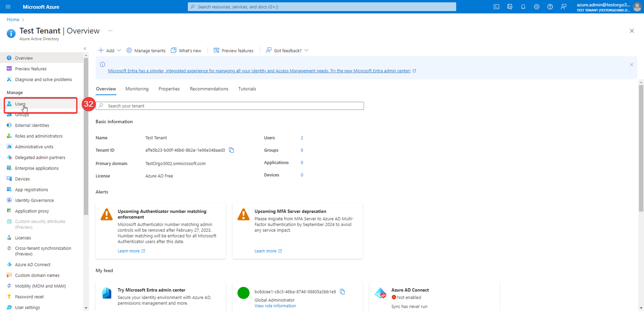The width and height of the screenshot is (644, 311).
Task: Copy the Tenant ID to the clipboard
Action: (x=231, y=150)
